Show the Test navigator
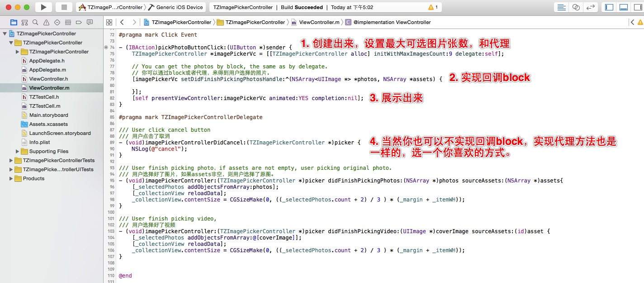644x283 pixels. point(57,22)
